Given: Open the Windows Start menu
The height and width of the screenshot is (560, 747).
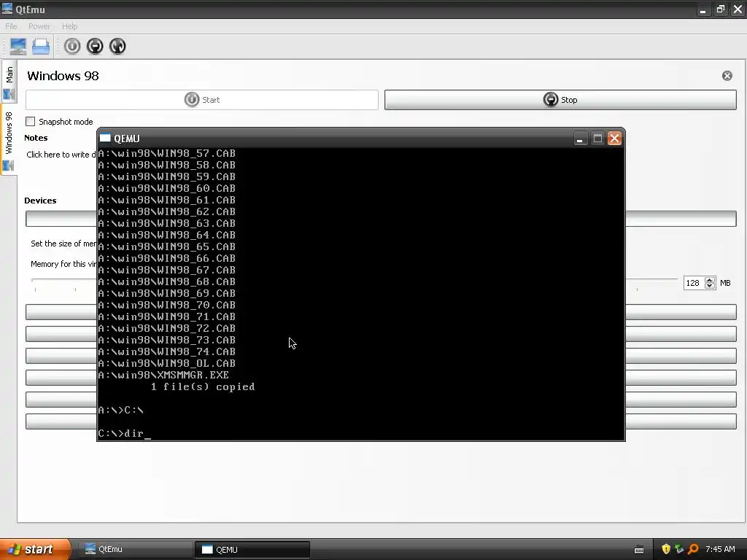Looking at the screenshot, I should tap(34, 549).
